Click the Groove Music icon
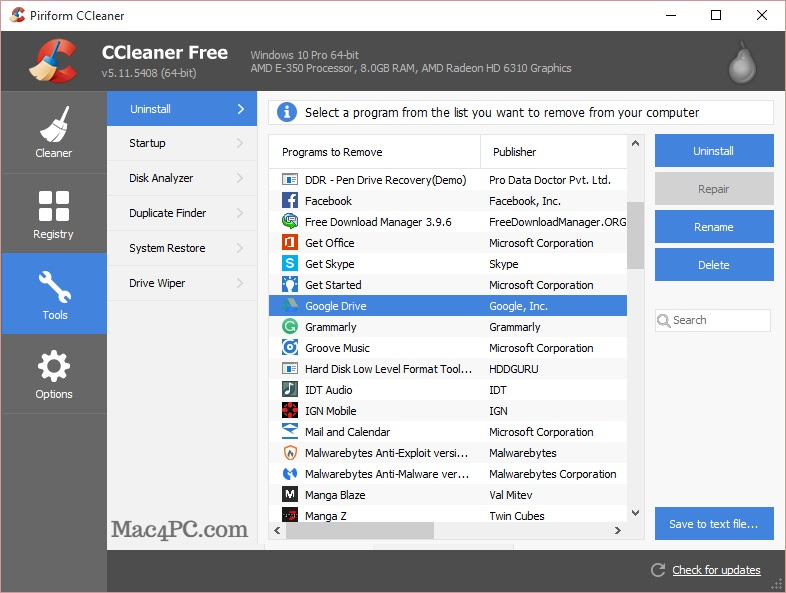The width and height of the screenshot is (786, 593). (x=290, y=348)
